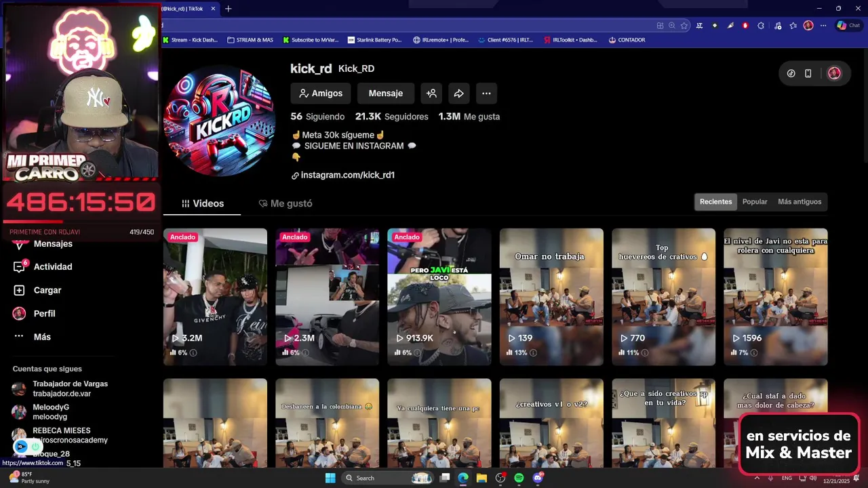Image resolution: width=868 pixels, height=488 pixels.
Task: Click the browser account profile picture
Action: (808, 26)
